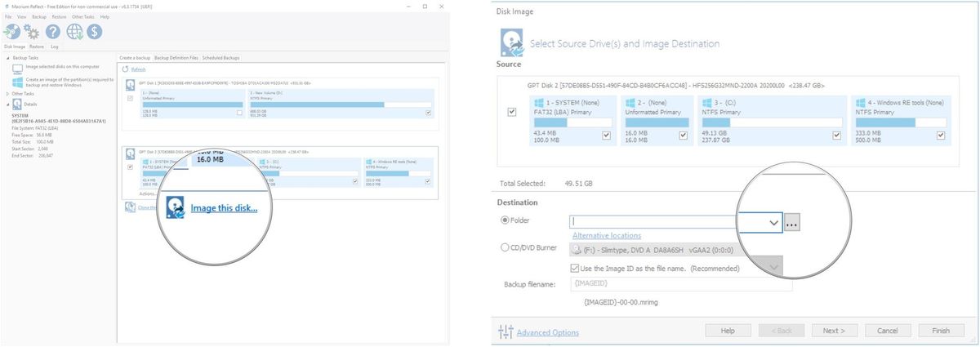980x347 pixels.
Task: Click the Windows icon of partition 3 (C:)
Action: click(709, 103)
